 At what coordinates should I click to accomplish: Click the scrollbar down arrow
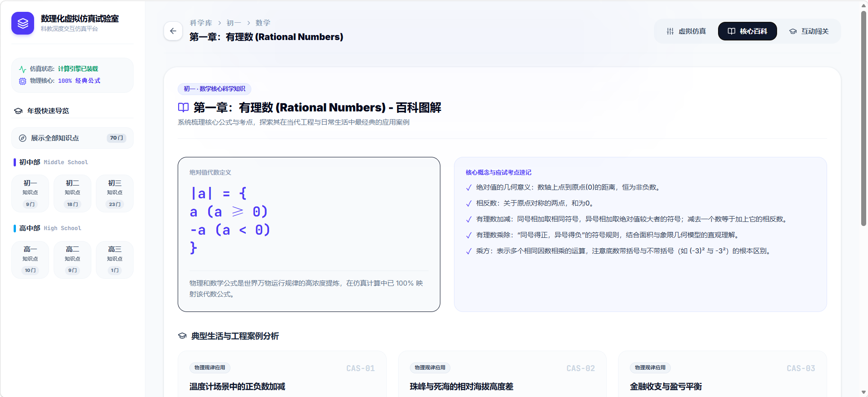(x=863, y=392)
